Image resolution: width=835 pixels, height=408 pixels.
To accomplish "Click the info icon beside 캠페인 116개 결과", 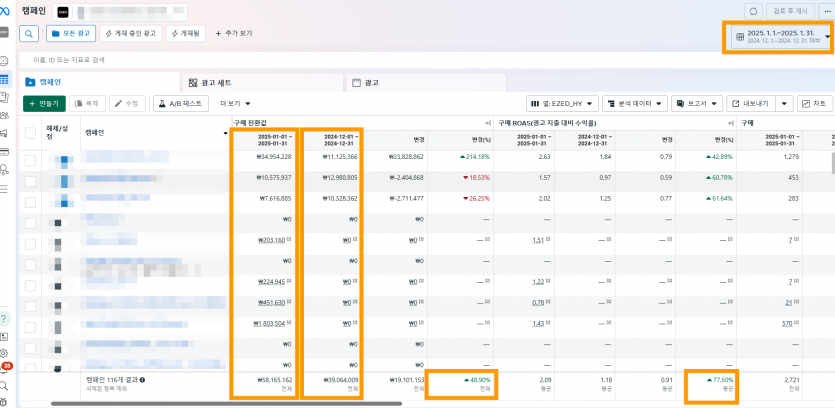I will 142,380.
